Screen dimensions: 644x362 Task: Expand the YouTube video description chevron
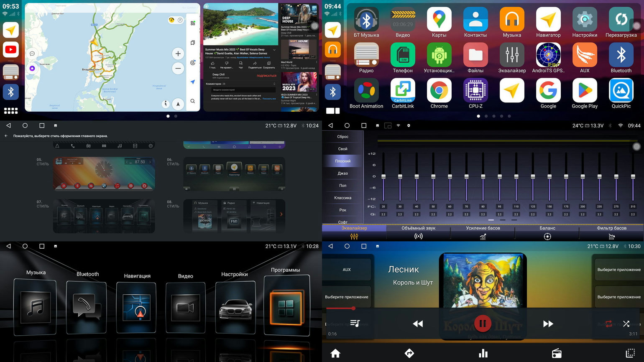tap(274, 50)
